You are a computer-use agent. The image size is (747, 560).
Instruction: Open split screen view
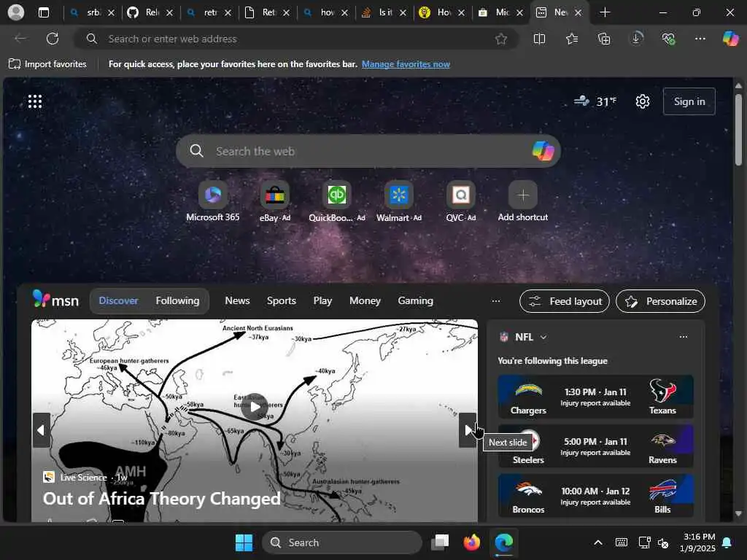[539, 39]
